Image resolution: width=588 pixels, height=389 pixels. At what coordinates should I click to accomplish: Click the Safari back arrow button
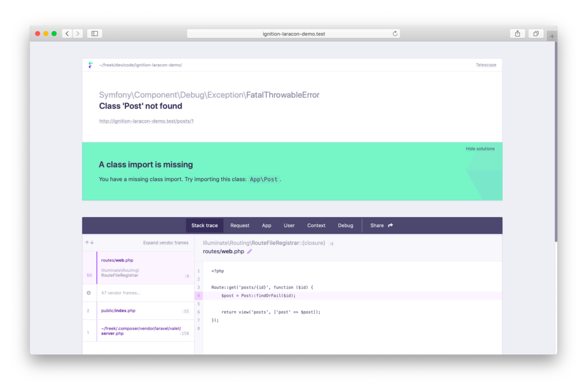[x=67, y=34]
